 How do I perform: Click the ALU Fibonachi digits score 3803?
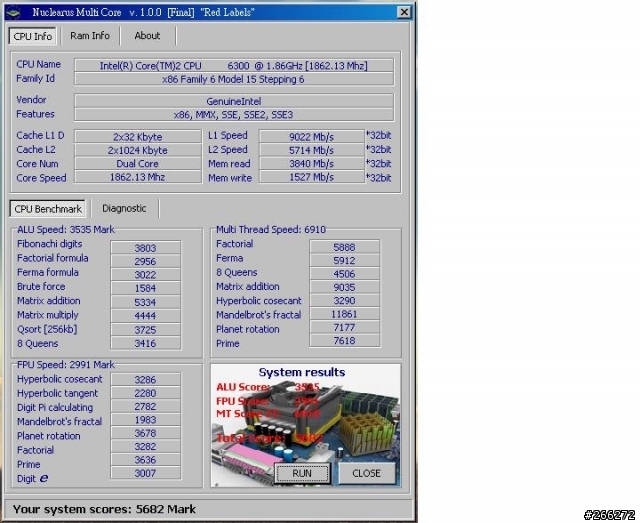coord(145,248)
